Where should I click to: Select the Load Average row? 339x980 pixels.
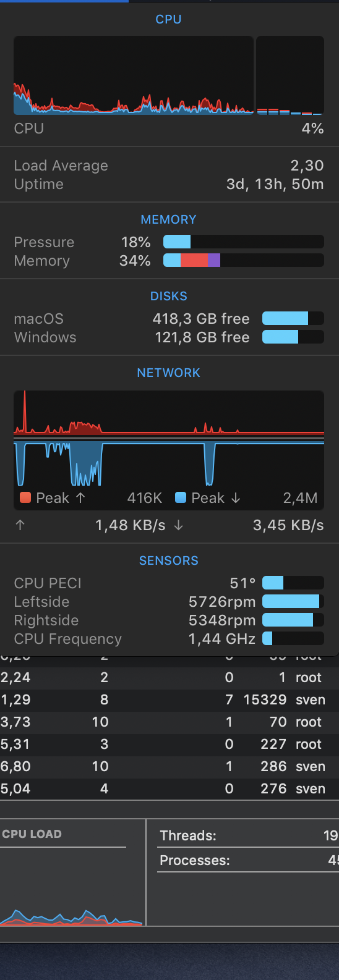[x=169, y=166]
